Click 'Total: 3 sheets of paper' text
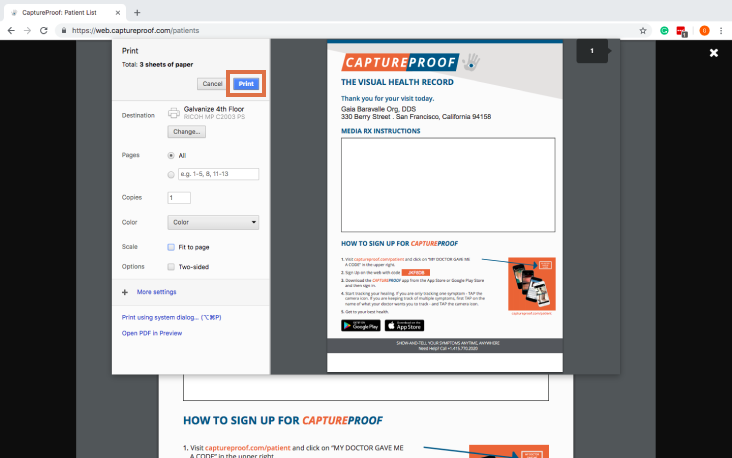Image resolution: width=732 pixels, height=458 pixels. (x=157, y=64)
